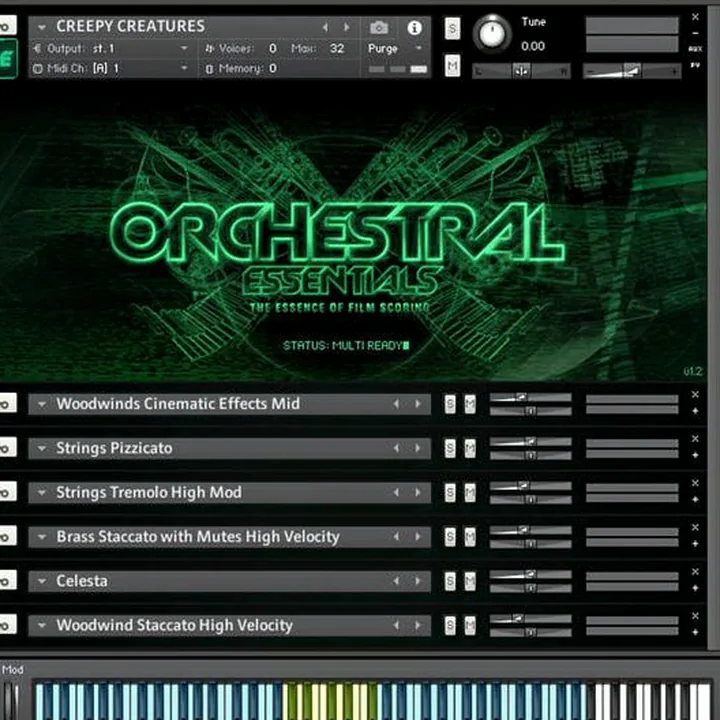The height and width of the screenshot is (720, 720).
Task: Click the Max voices value 32
Action: (337, 48)
